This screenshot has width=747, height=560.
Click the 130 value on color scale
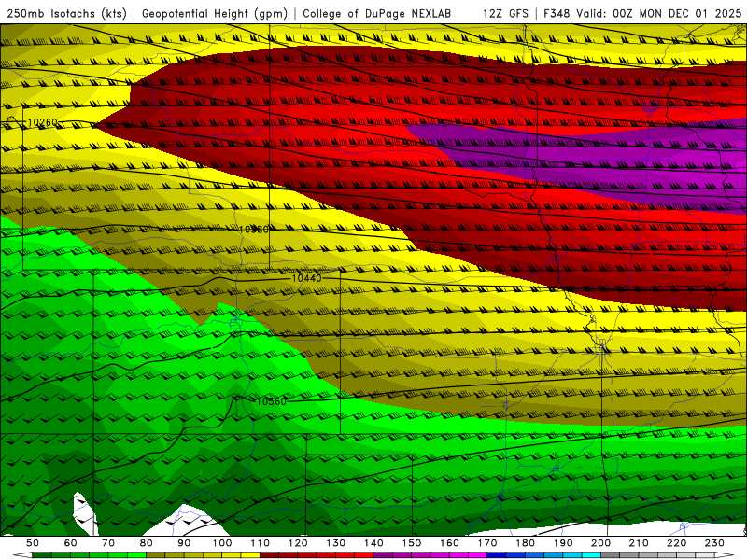coord(336,543)
